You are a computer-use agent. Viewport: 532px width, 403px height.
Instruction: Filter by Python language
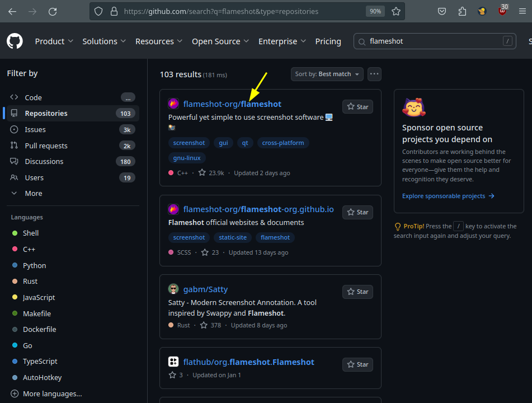tap(34, 265)
